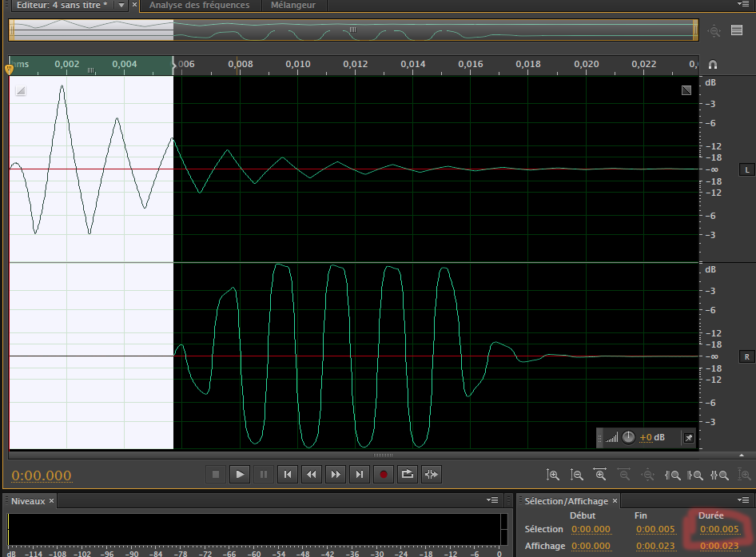Click the skip selection playback icon
The image size is (756, 557).
click(431, 474)
